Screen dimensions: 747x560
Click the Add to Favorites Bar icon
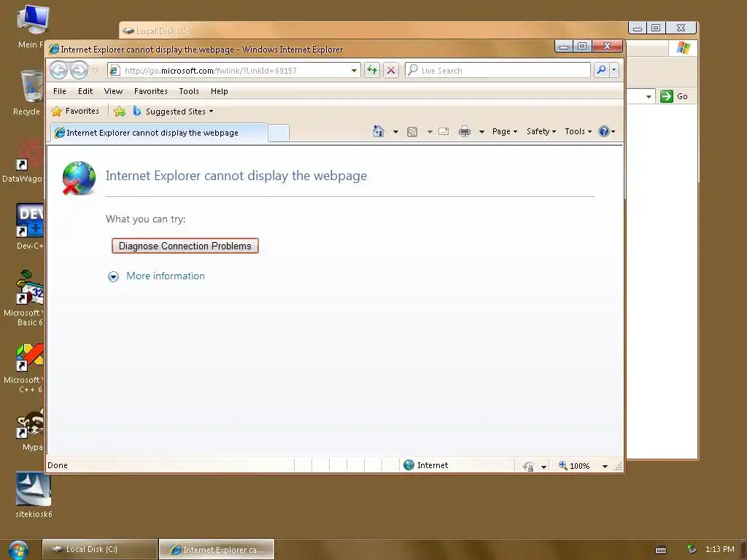(120, 112)
